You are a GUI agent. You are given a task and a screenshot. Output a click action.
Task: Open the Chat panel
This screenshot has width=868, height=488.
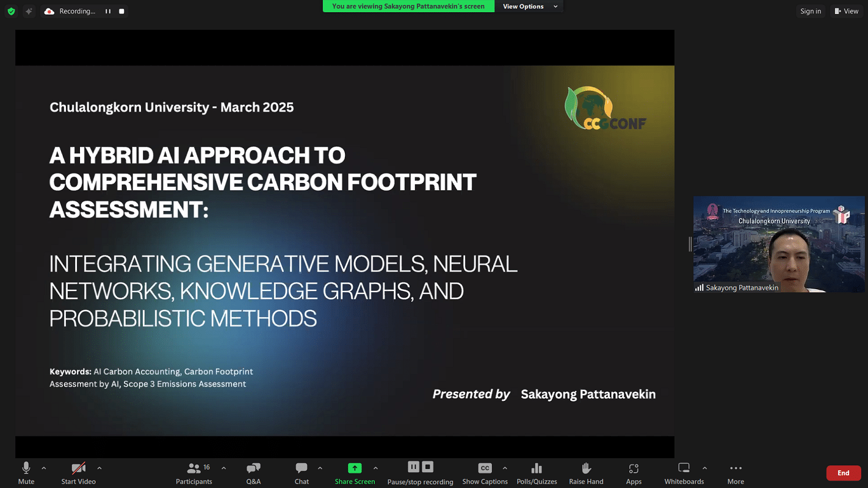(x=302, y=468)
